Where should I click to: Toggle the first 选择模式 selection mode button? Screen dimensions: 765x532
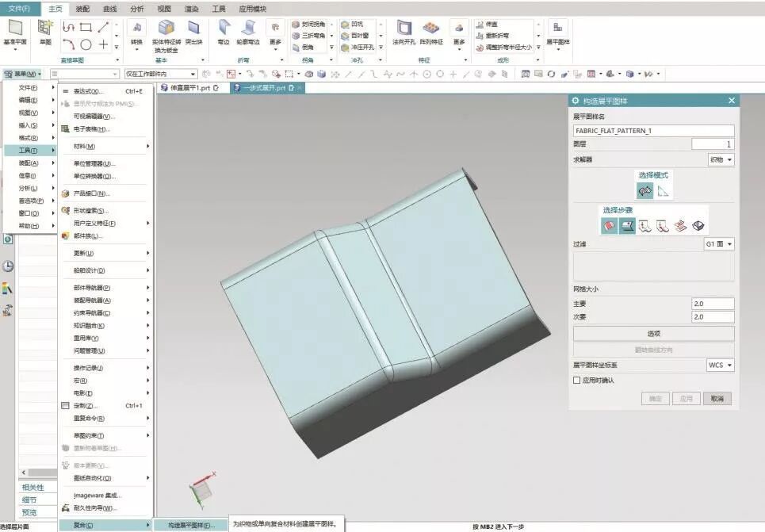[x=645, y=191]
